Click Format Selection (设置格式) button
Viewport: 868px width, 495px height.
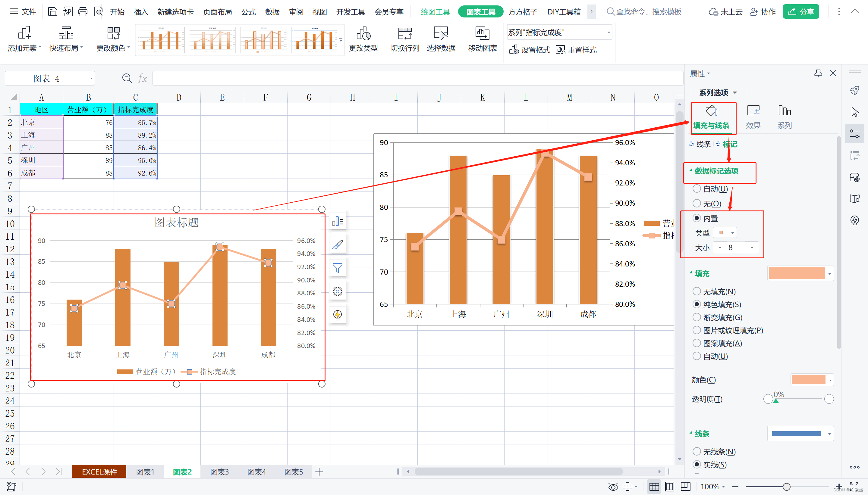click(x=530, y=50)
